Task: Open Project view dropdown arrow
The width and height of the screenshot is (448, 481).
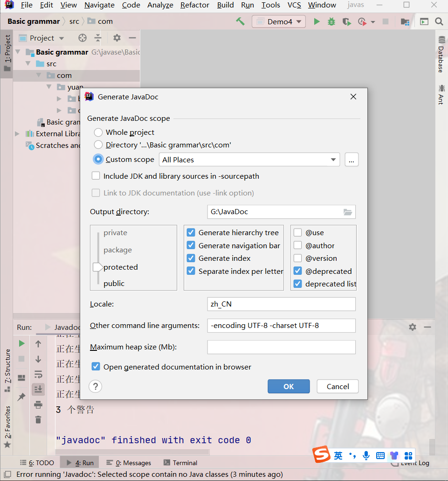Action: (x=62, y=38)
